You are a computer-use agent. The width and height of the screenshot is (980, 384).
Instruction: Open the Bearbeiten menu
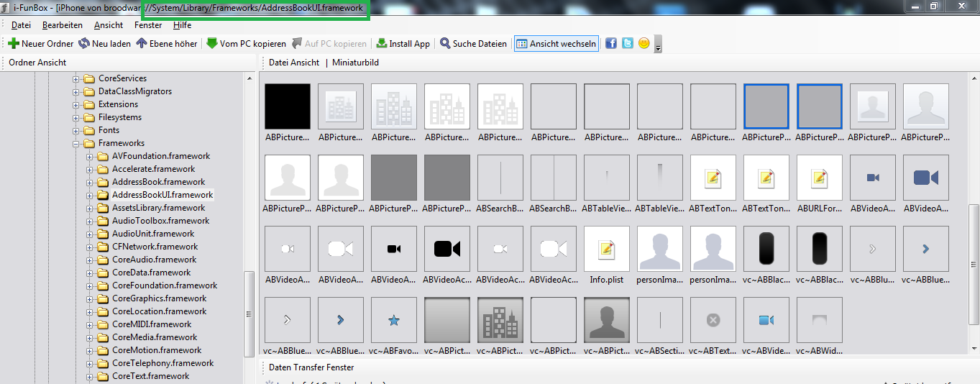click(x=63, y=25)
